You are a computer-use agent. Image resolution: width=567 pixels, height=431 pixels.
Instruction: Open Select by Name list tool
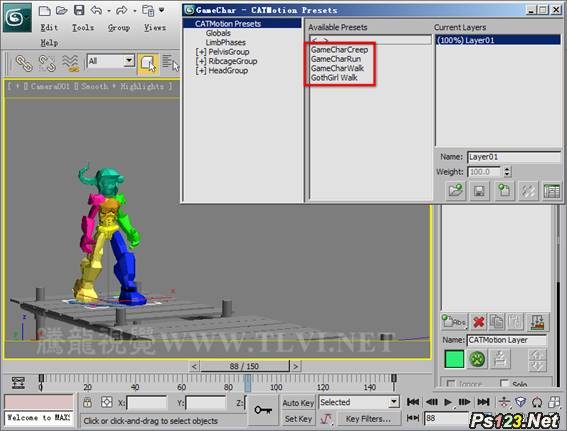(170, 64)
